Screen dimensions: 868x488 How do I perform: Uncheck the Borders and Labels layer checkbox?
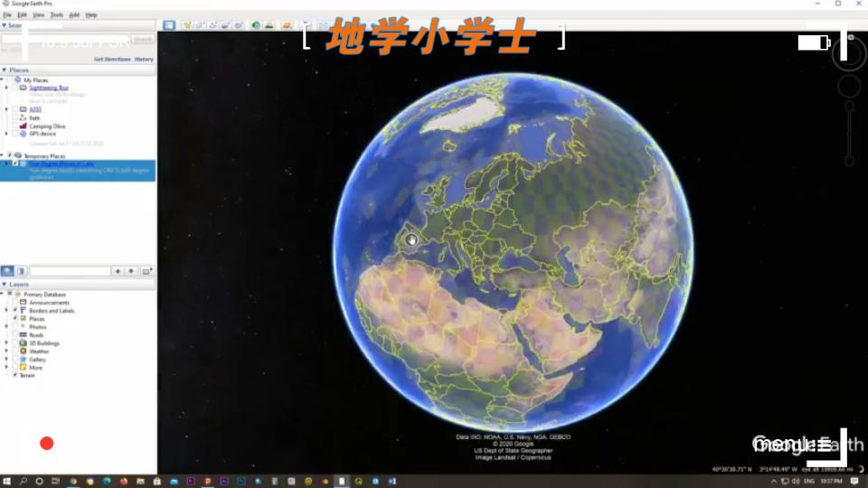pos(15,310)
